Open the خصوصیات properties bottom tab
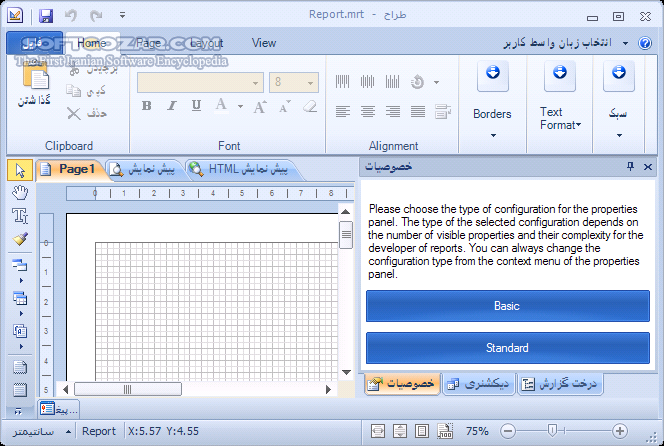Viewport: 664px width, 446px height. tap(401, 384)
